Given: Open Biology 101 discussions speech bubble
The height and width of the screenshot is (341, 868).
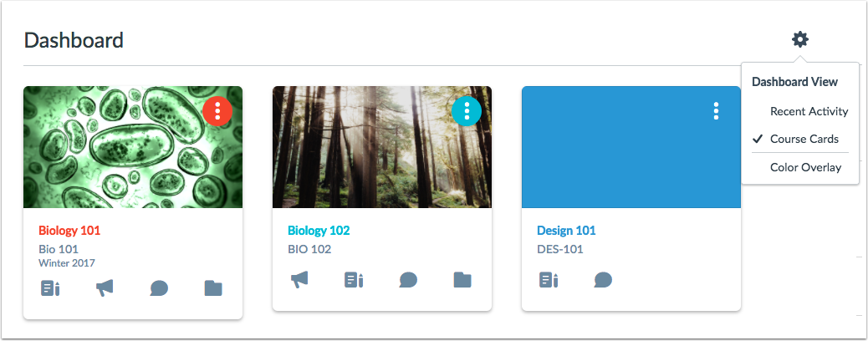Looking at the screenshot, I should tap(159, 288).
